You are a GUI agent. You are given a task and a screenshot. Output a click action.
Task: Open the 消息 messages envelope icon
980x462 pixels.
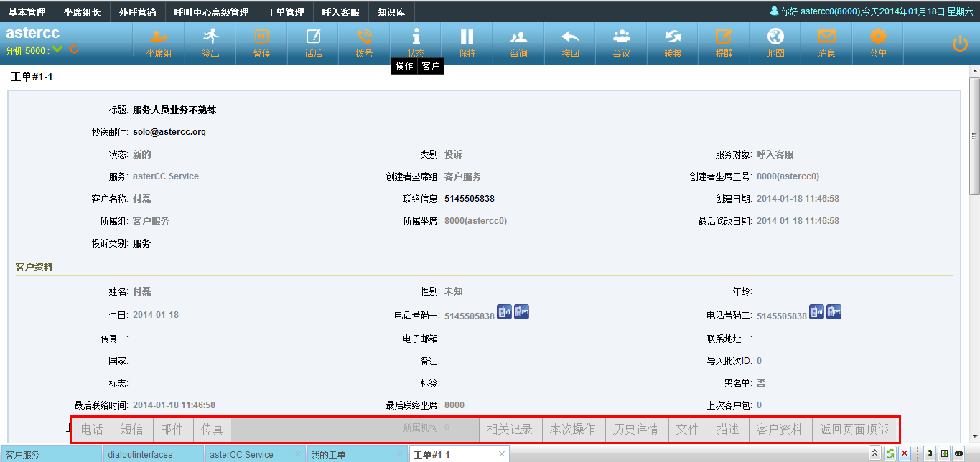[x=826, y=37]
